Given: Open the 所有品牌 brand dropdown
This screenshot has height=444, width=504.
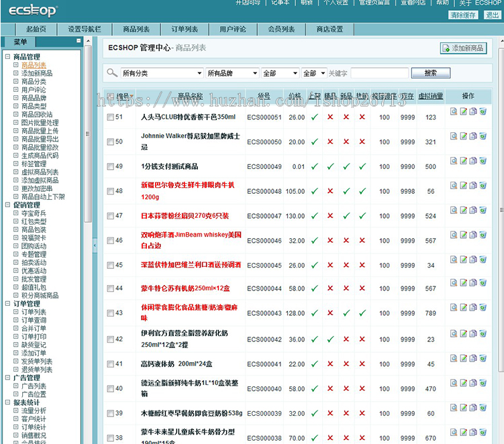Looking at the screenshot, I should 232,73.
